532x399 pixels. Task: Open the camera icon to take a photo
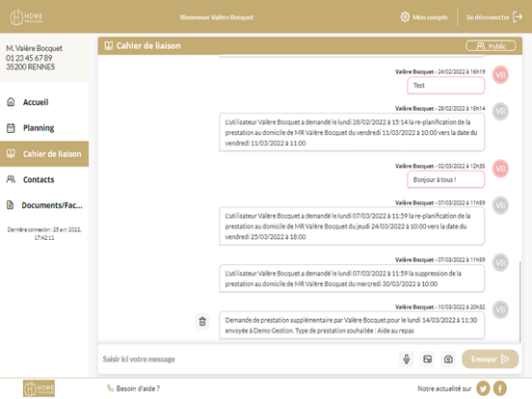coord(448,359)
